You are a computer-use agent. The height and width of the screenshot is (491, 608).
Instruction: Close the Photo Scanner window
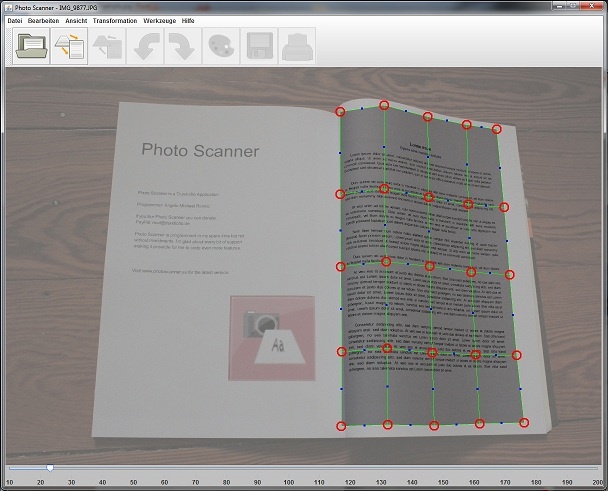592,5
